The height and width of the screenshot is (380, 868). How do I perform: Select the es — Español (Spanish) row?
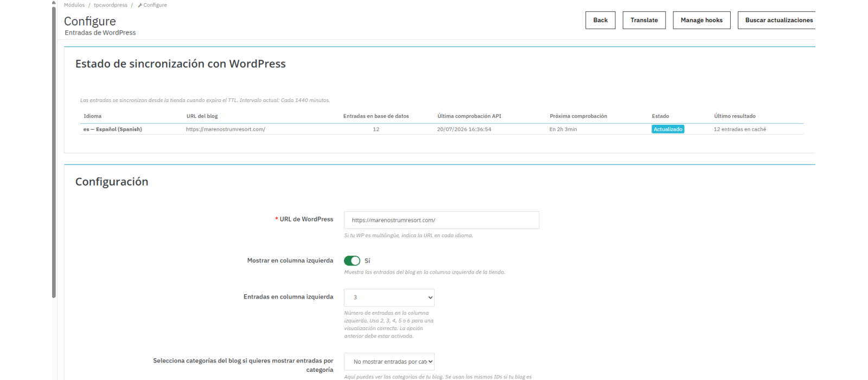[442, 129]
